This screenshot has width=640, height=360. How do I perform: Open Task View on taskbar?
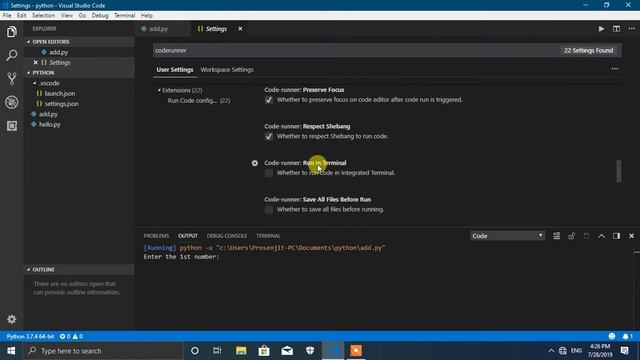(x=217, y=351)
